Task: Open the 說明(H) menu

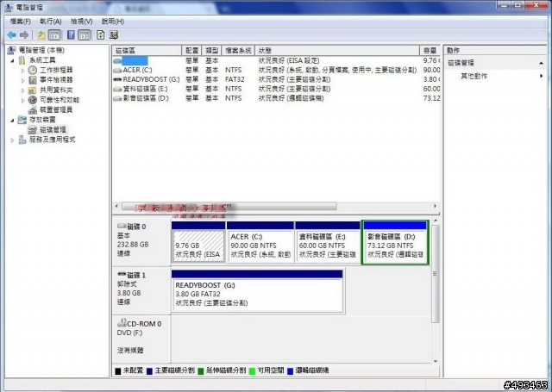Action: pos(113,22)
